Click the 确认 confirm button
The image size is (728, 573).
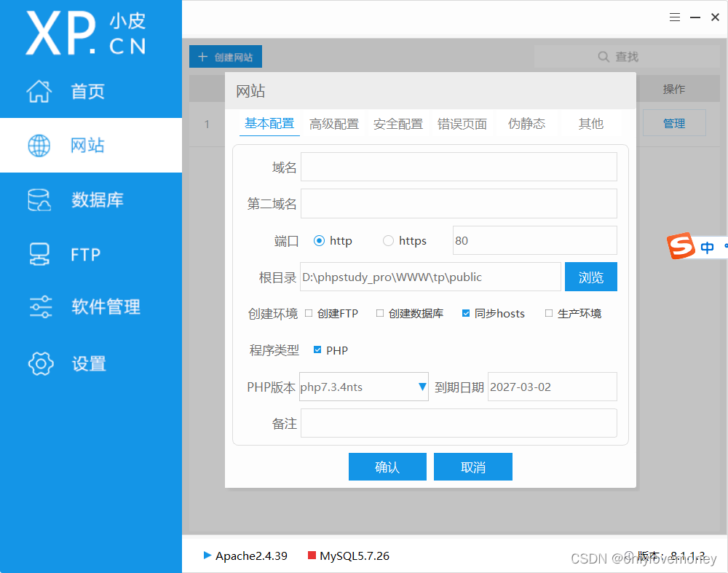[x=387, y=466]
